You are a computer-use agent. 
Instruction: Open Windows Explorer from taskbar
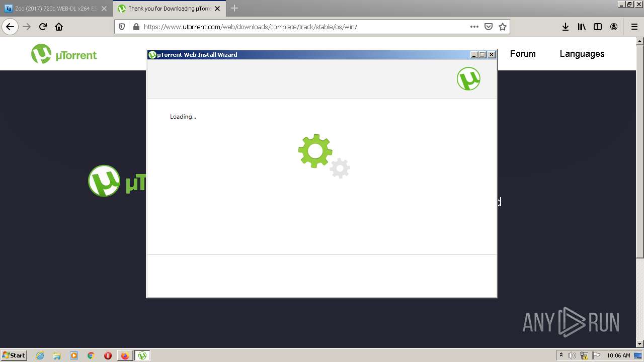(57, 355)
